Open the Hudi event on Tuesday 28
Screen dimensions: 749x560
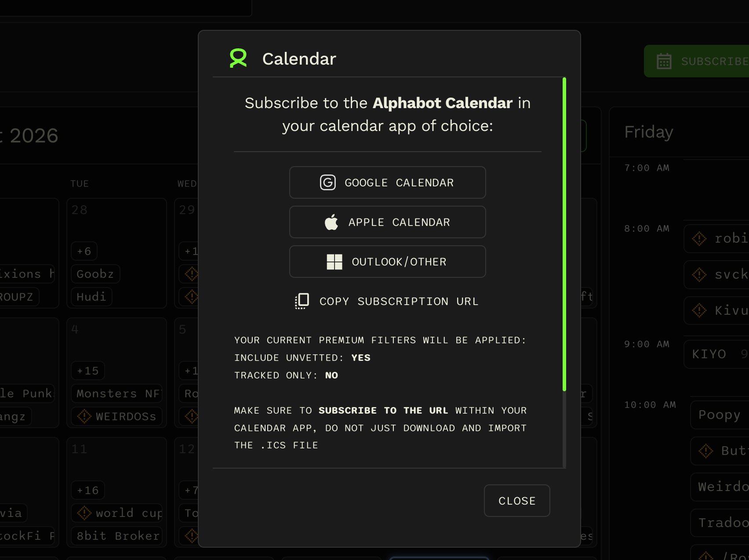tap(91, 297)
